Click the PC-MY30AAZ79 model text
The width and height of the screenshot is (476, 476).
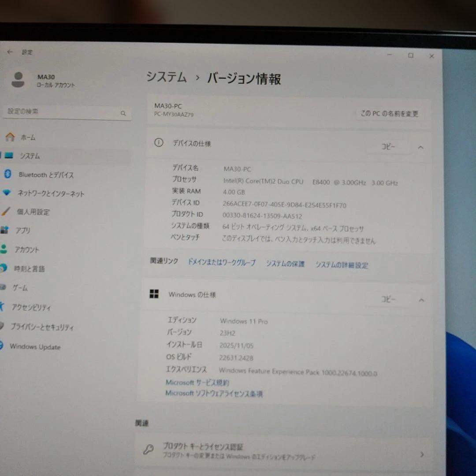174,115
